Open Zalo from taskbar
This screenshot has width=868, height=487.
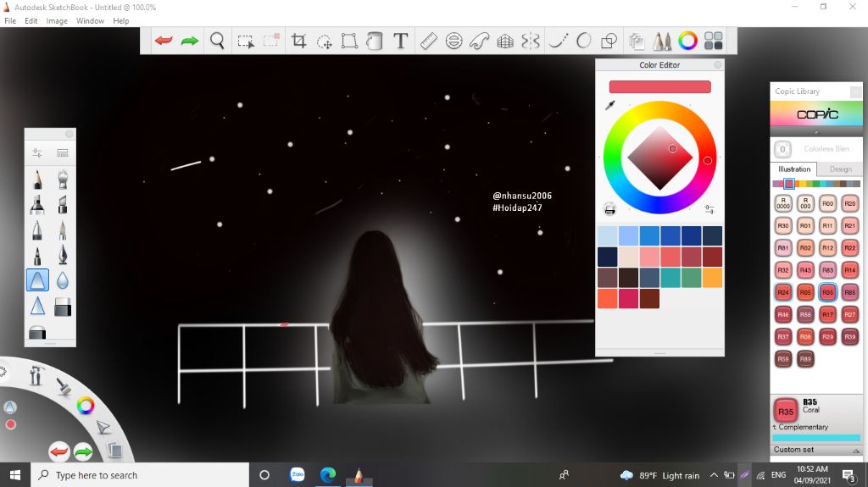click(298, 475)
